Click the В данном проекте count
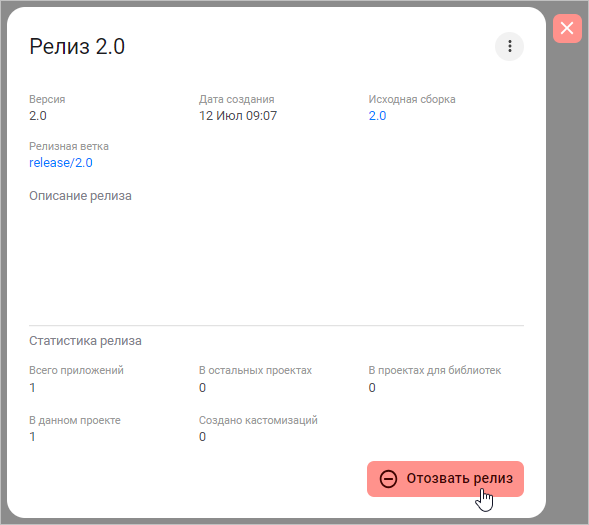The width and height of the screenshot is (589, 525). click(x=32, y=437)
